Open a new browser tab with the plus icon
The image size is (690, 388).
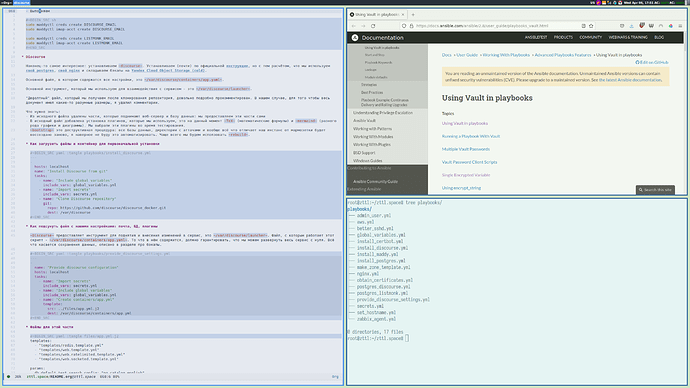[x=413, y=15]
